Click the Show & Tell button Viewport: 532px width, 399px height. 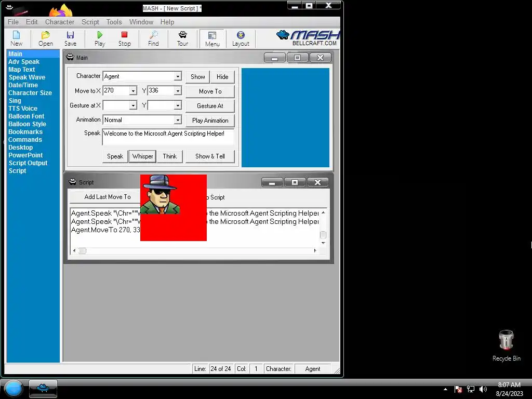point(210,156)
